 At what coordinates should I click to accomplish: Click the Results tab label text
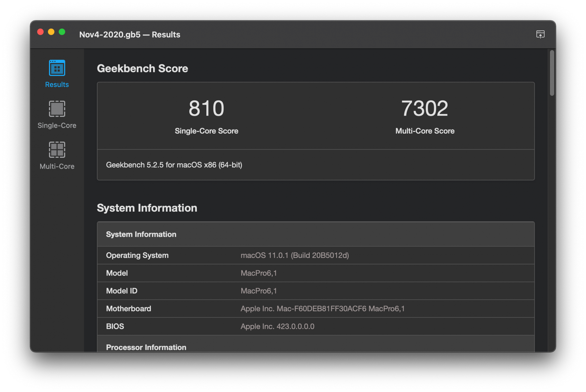[x=57, y=85]
